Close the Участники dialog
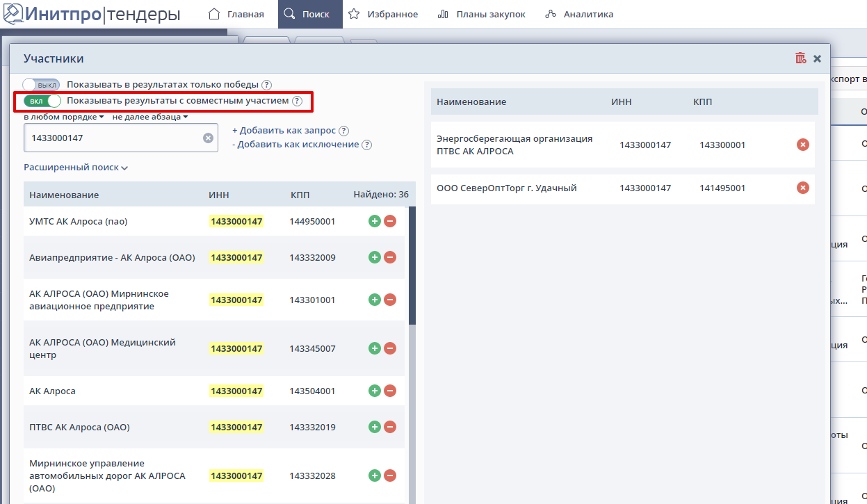 818,59
